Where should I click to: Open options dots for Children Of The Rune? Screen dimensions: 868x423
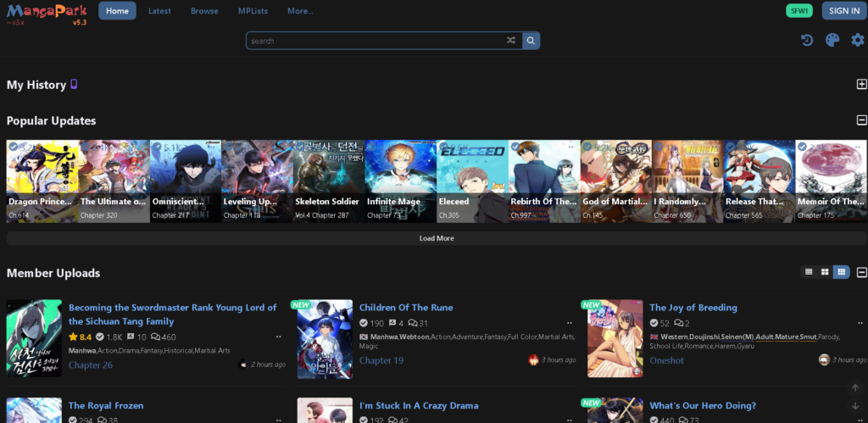click(569, 323)
